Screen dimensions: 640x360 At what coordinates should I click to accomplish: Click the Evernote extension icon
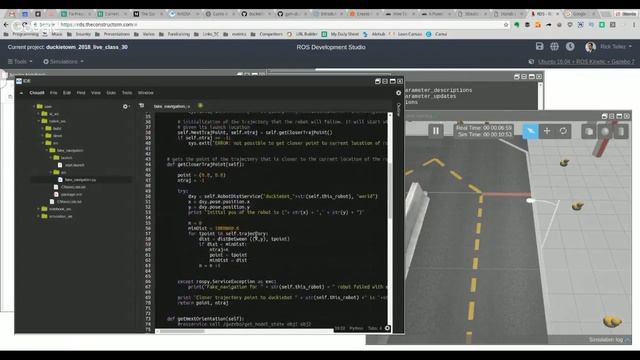(516, 25)
